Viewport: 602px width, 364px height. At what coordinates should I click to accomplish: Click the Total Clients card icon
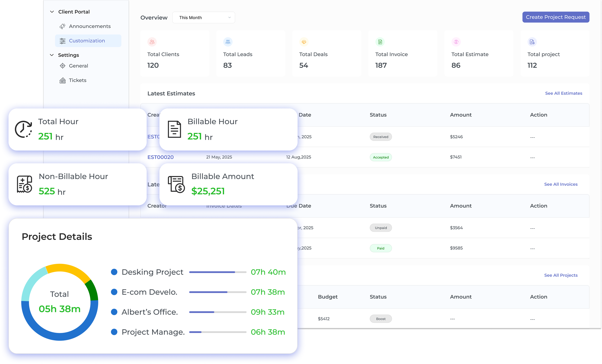click(x=152, y=42)
